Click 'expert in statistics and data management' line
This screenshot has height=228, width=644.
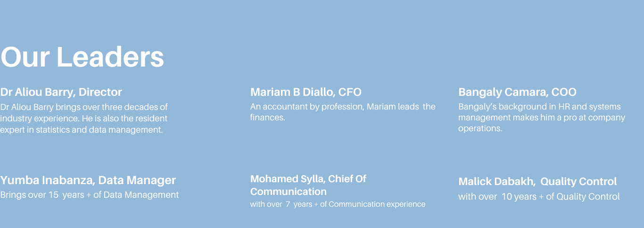pos(82,130)
